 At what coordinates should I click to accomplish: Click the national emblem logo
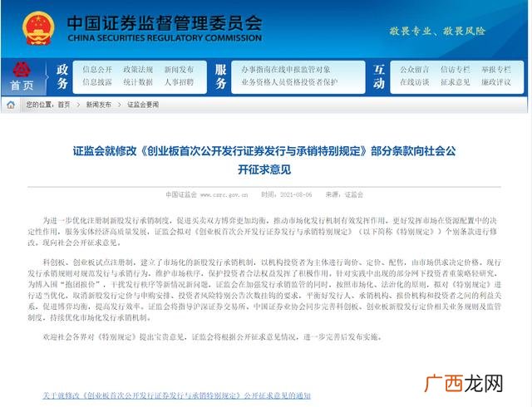coord(38,28)
